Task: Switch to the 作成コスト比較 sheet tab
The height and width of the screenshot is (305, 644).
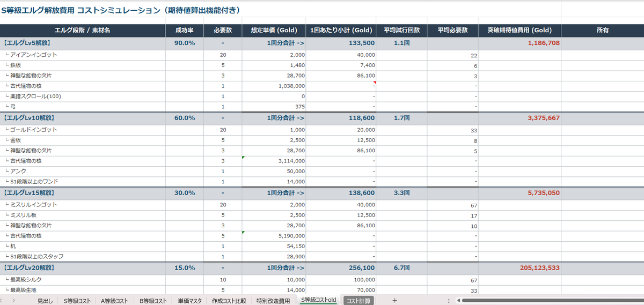Action: click(x=229, y=301)
